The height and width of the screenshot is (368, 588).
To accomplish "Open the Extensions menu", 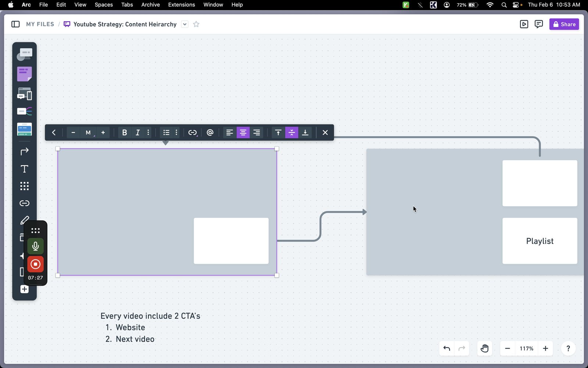I will (182, 5).
